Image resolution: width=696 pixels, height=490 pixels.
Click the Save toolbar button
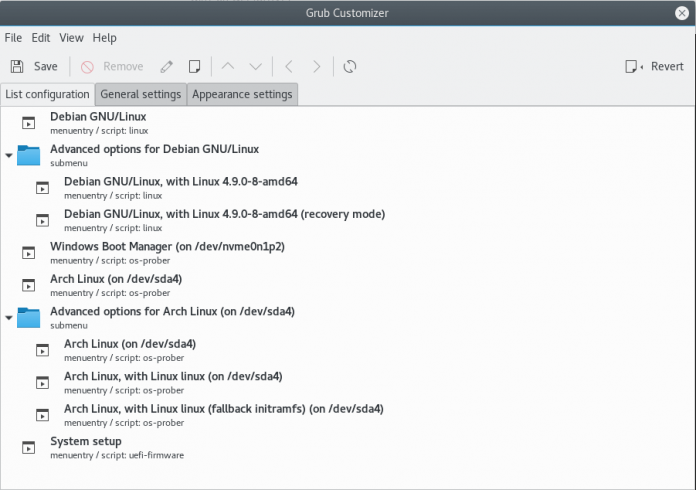34,67
